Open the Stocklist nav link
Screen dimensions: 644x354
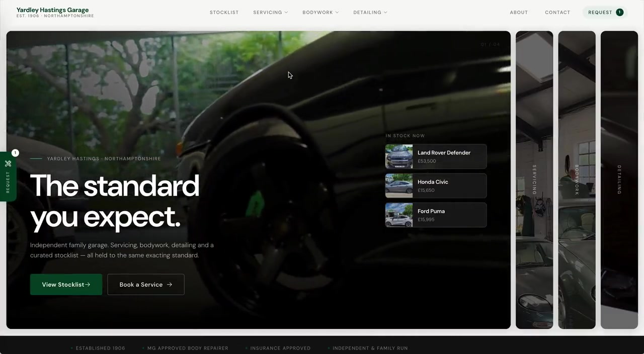pyautogui.click(x=224, y=12)
